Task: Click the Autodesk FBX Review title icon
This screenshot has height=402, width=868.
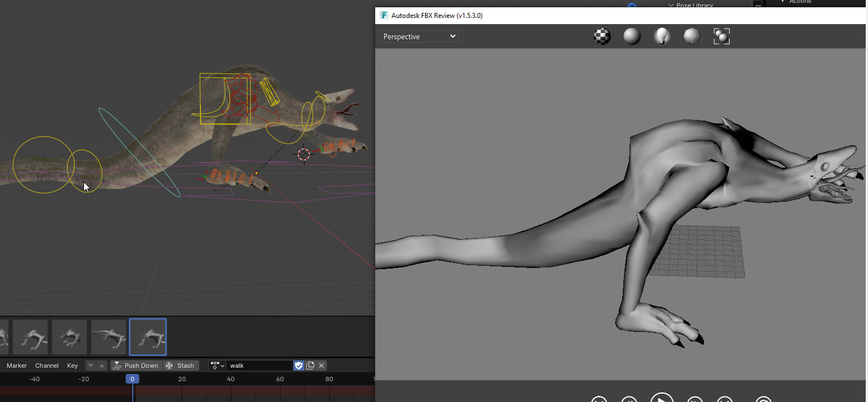Action: pos(385,15)
